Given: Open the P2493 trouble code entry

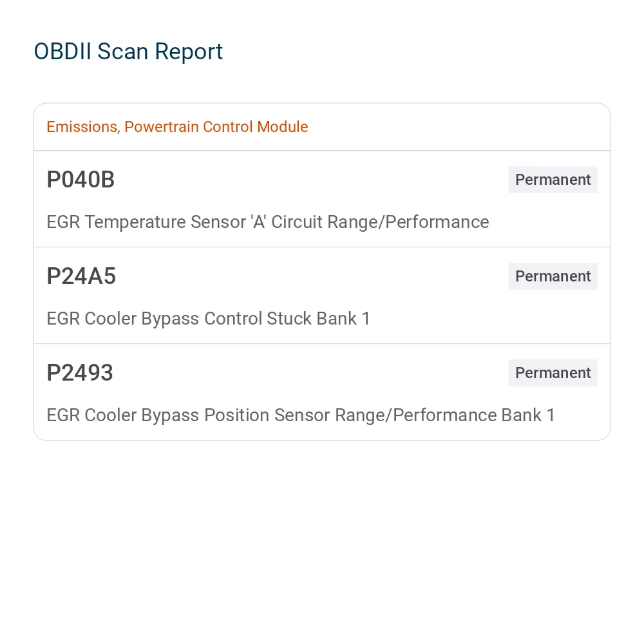Looking at the screenshot, I should (322, 392).
